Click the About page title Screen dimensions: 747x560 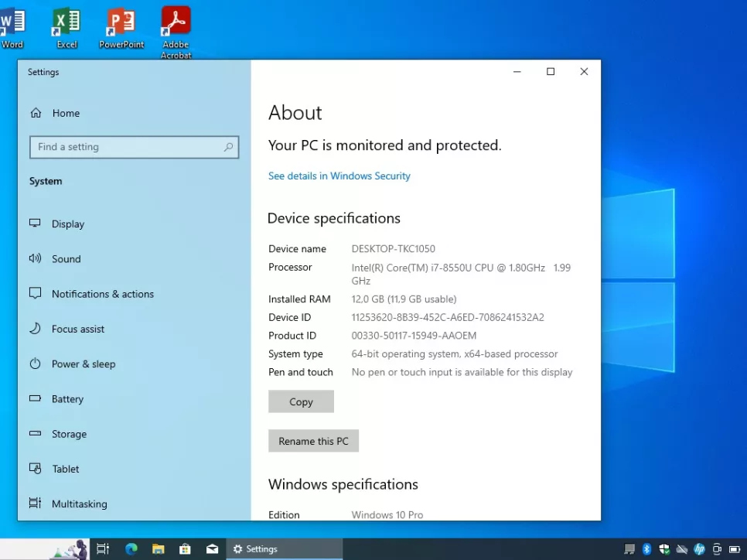pyautogui.click(x=295, y=113)
